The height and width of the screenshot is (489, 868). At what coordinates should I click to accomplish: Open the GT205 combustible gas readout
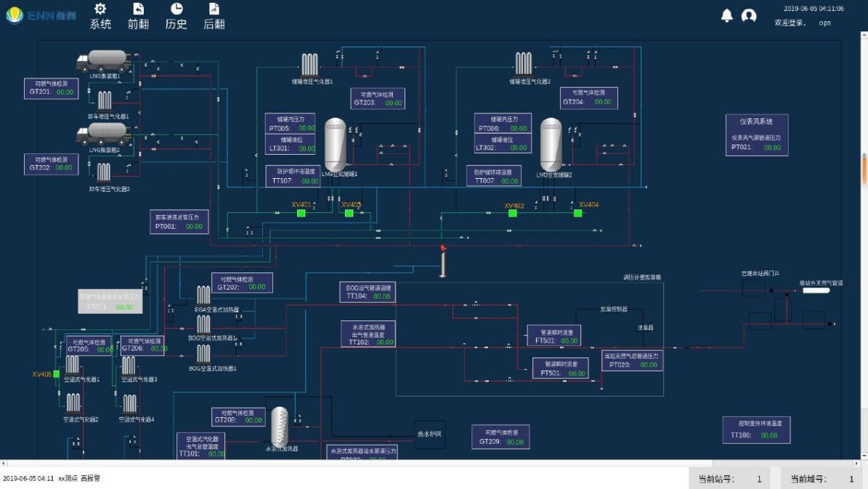[x=89, y=346]
